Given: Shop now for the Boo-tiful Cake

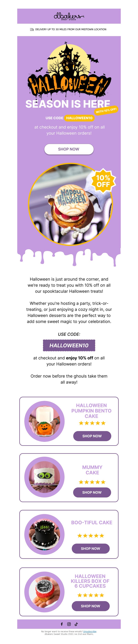Looking at the screenshot, I should pos(91,548).
